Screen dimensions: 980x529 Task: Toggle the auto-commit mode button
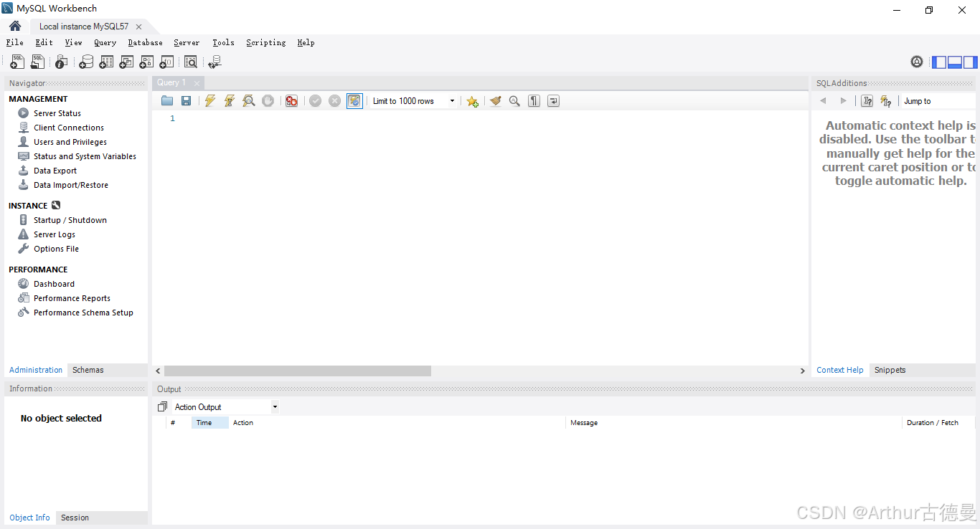tap(354, 101)
